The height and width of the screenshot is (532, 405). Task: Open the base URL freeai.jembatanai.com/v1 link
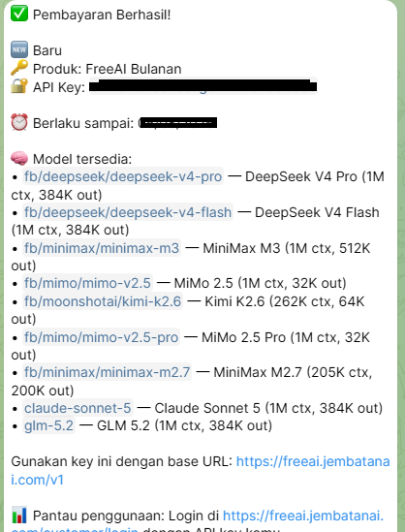coord(313,461)
